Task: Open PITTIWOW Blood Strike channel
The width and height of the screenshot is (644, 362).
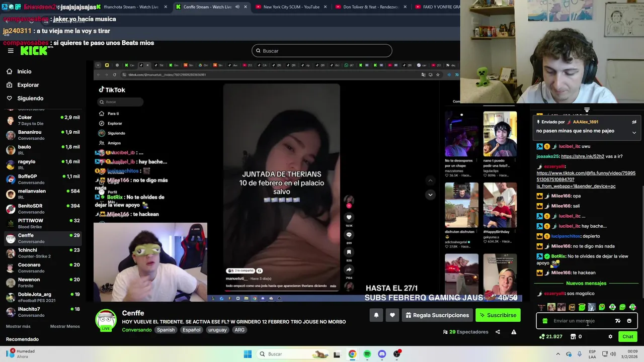Action: click(43, 223)
